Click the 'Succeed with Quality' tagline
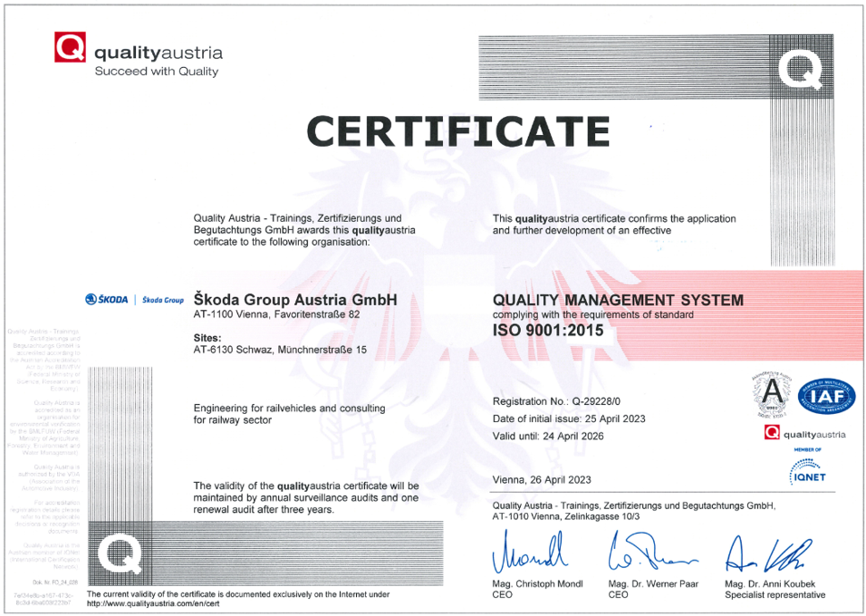The image size is (866, 616). [x=157, y=72]
